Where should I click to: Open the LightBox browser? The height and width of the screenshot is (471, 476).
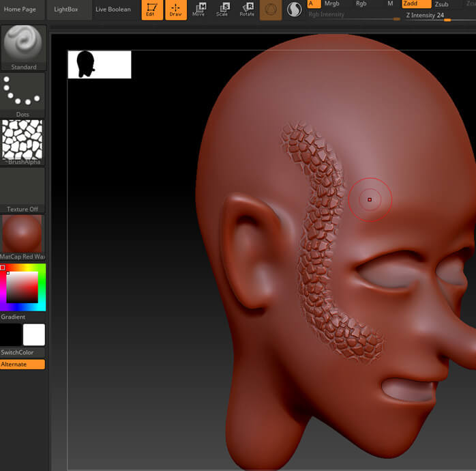pos(66,10)
